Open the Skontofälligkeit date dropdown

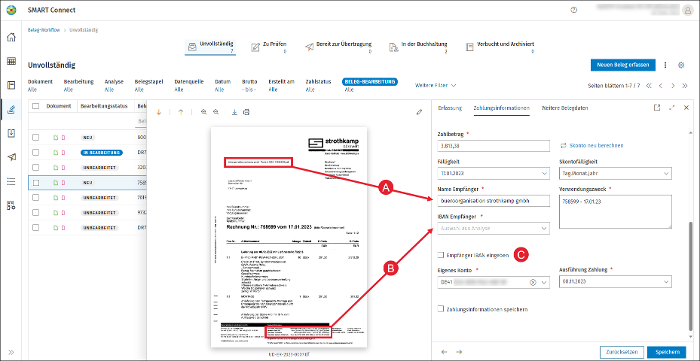[x=666, y=173]
